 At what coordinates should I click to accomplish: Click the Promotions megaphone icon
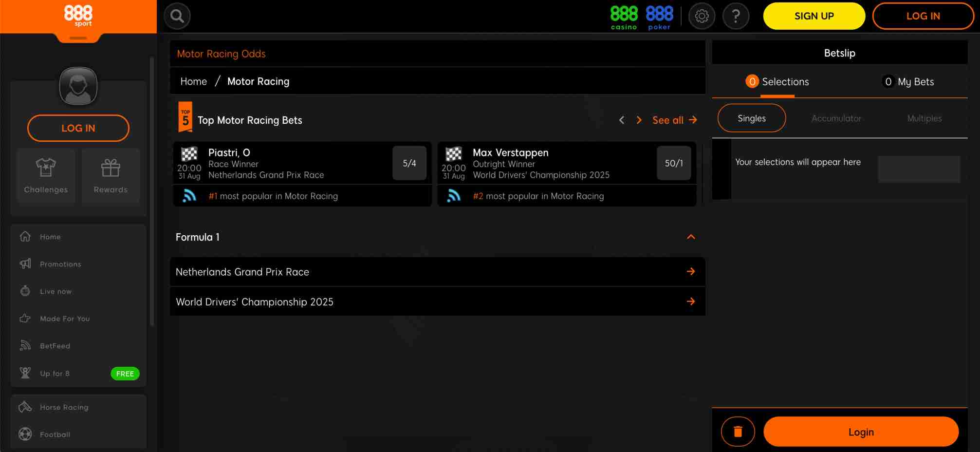click(x=25, y=264)
